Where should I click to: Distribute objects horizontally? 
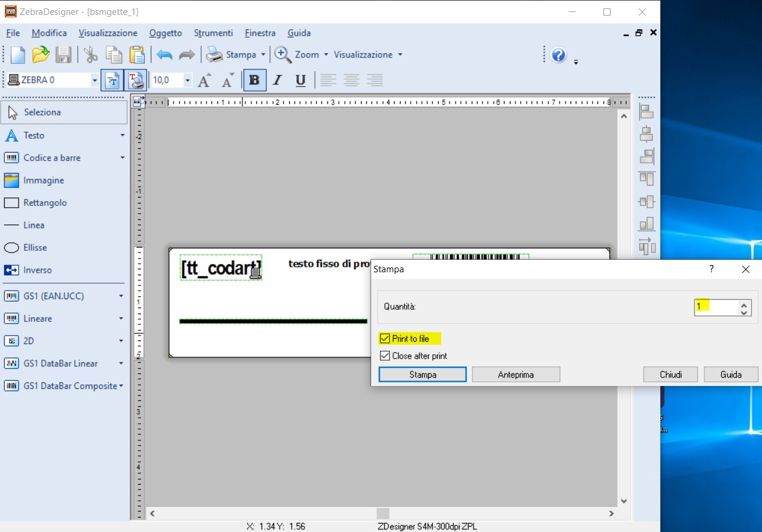[x=646, y=246]
